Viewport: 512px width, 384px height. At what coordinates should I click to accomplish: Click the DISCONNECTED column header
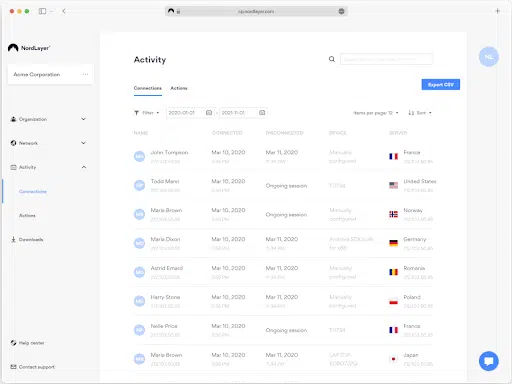(x=284, y=133)
